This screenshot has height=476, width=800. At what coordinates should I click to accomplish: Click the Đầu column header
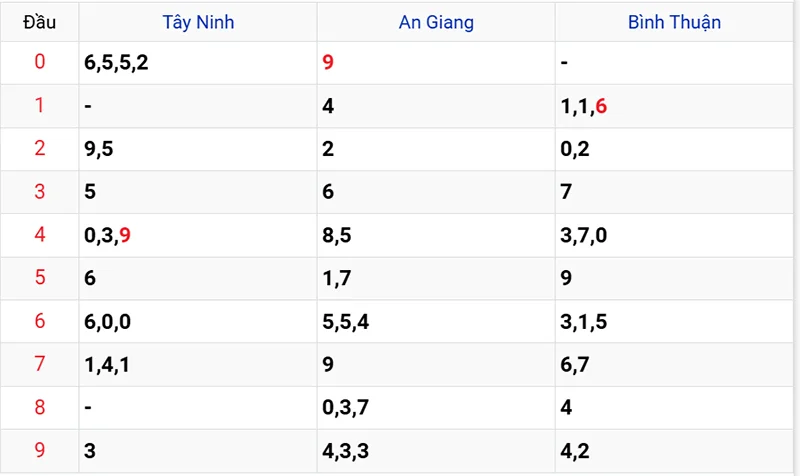pos(40,22)
